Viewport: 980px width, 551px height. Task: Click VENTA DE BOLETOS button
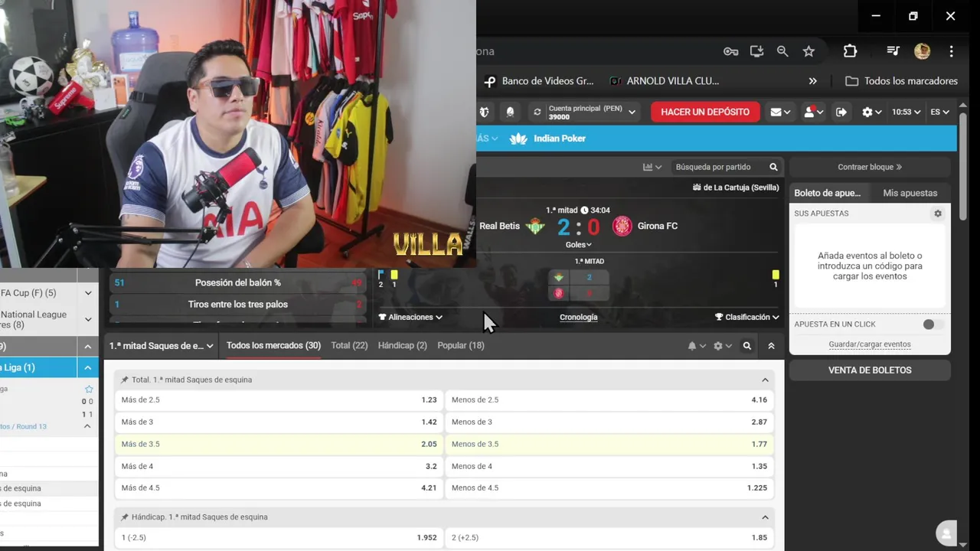coord(870,370)
